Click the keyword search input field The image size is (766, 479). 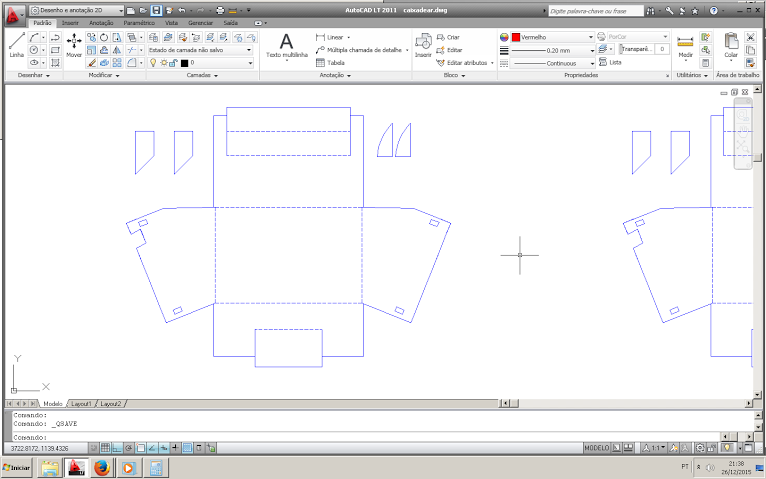click(596, 11)
